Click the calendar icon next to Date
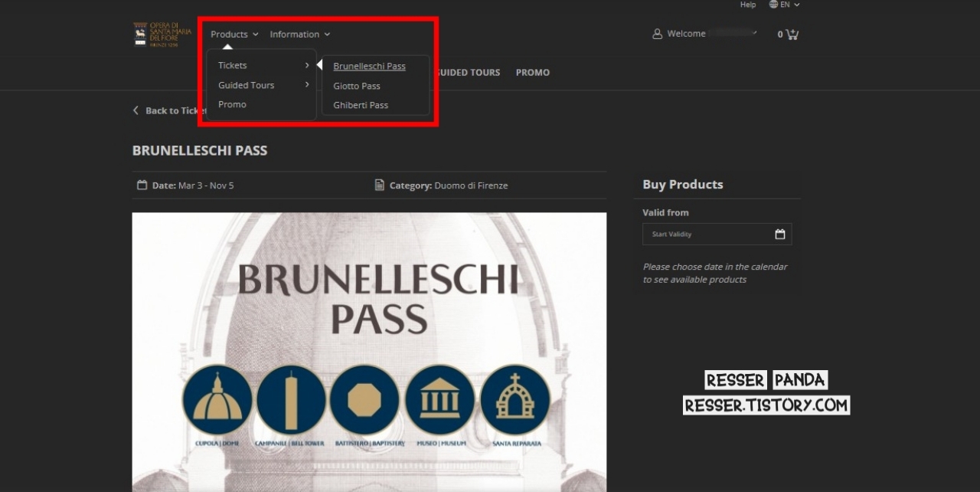The height and width of the screenshot is (492, 980). click(x=142, y=185)
